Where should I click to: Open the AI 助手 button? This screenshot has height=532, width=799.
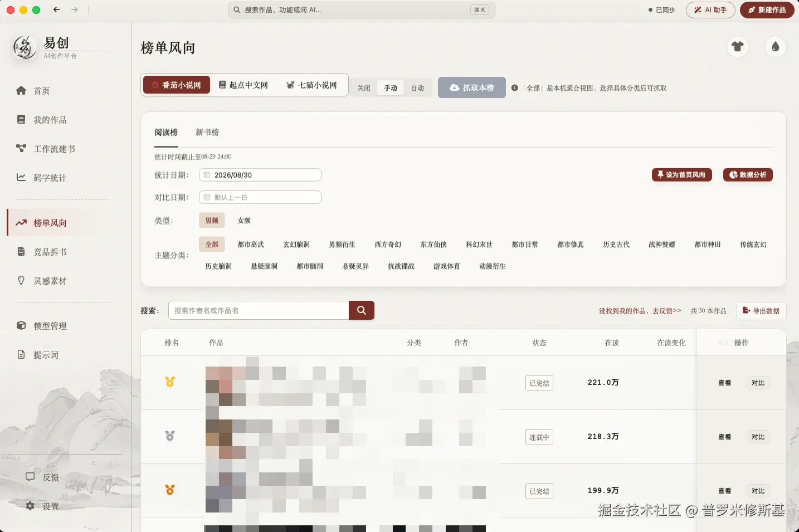pyautogui.click(x=710, y=10)
